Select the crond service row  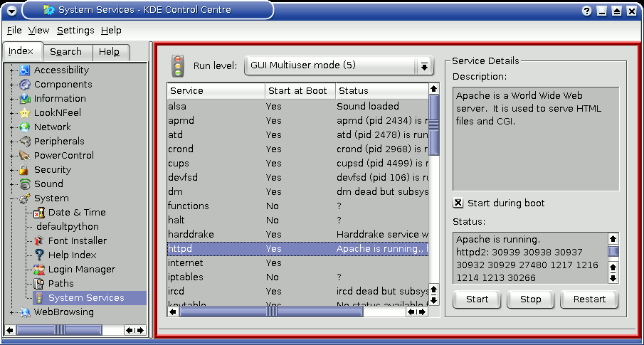point(297,149)
